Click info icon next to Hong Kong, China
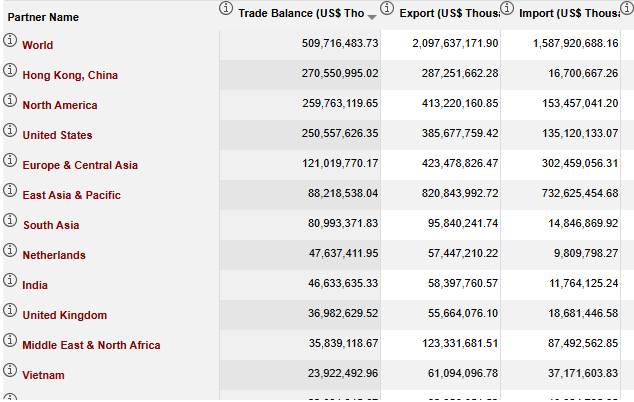Image resolution: width=634 pixels, height=402 pixels. pos(10,70)
